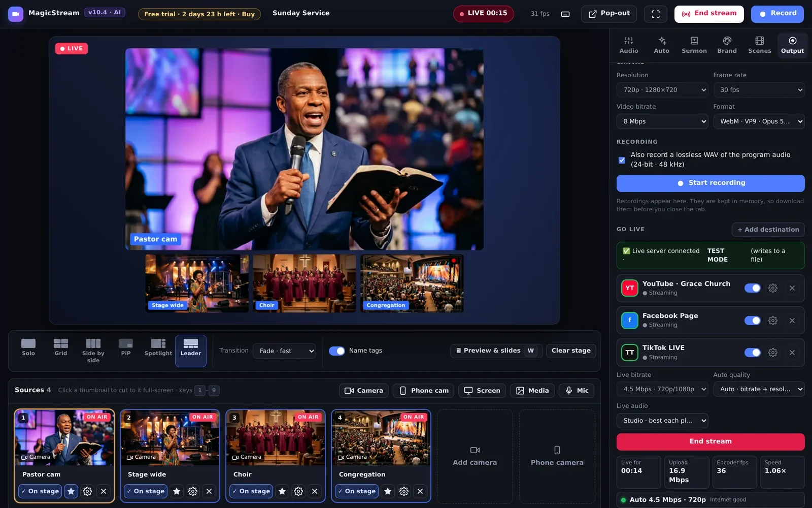Open the Frame rate dropdown
This screenshot has width=812, height=508.
759,90
